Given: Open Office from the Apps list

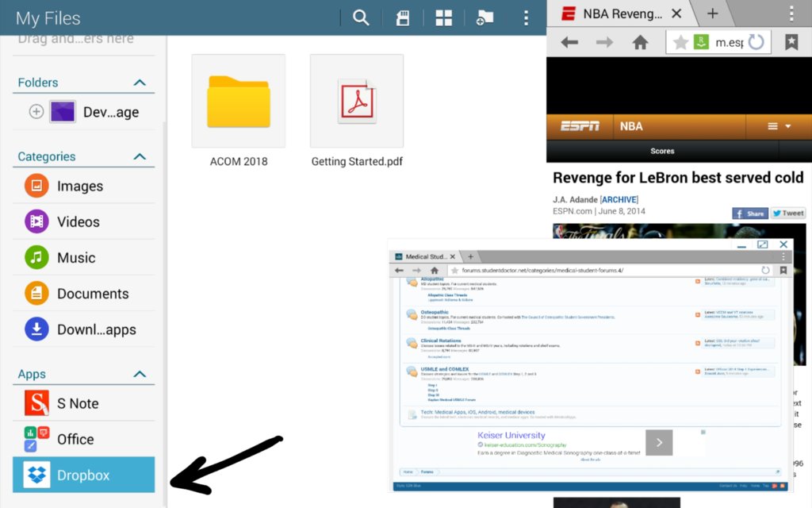Looking at the screenshot, I should [x=83, y=439].
